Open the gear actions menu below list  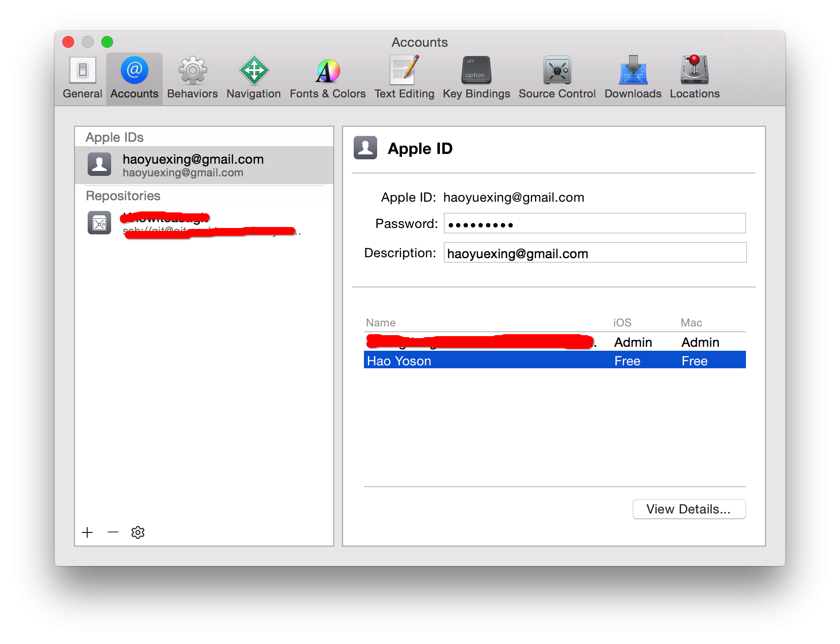(138, 532)
